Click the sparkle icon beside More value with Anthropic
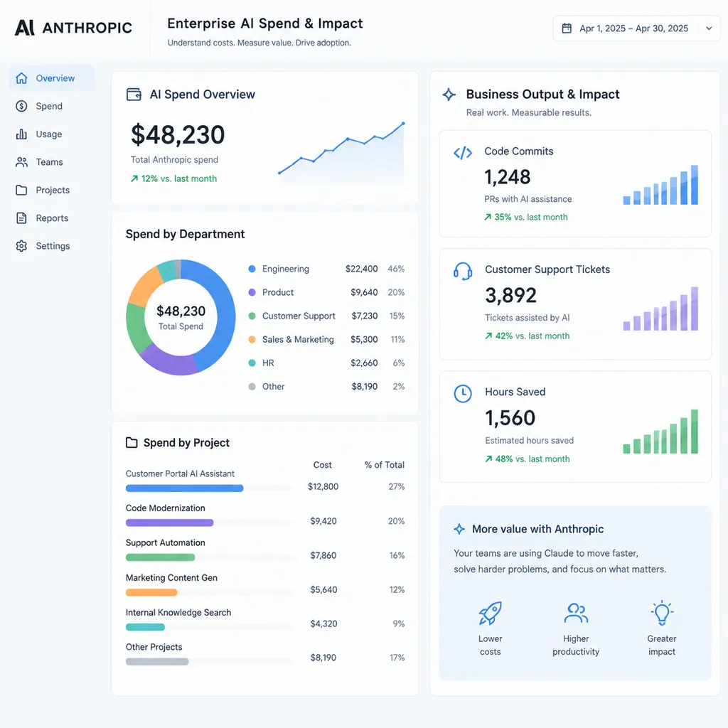This screenshot has height=728, width=728. (x=459, y=529)
